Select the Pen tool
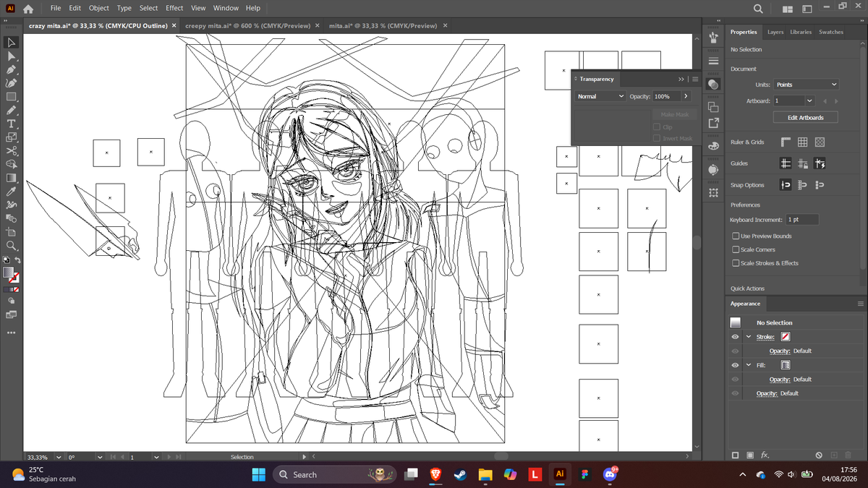Image resolution: width=868 pixels, height=488 pixels. [12, 69]
